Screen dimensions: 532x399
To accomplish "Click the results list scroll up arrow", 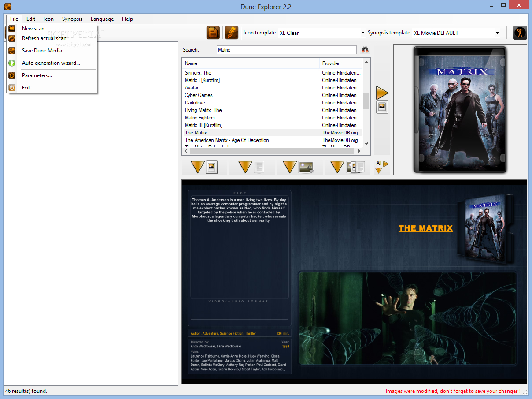I will point(366,63).
